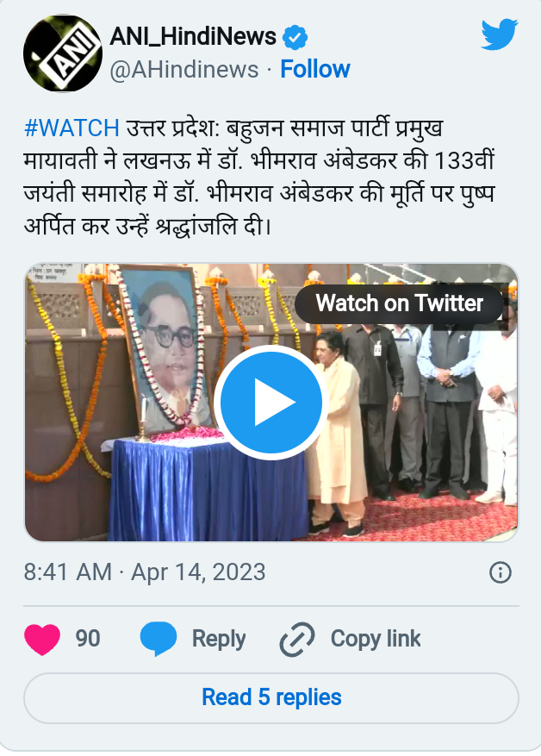
Task: Click the Reply text label
Action: (219, 639)
